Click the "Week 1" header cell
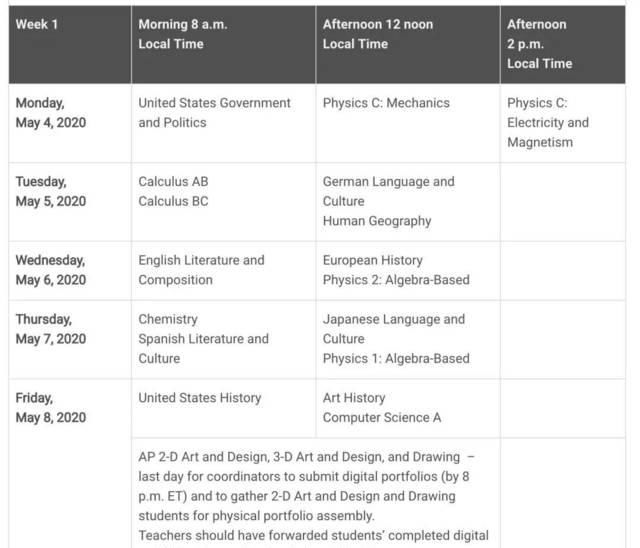The image size is (640, 548). (37, 24)
